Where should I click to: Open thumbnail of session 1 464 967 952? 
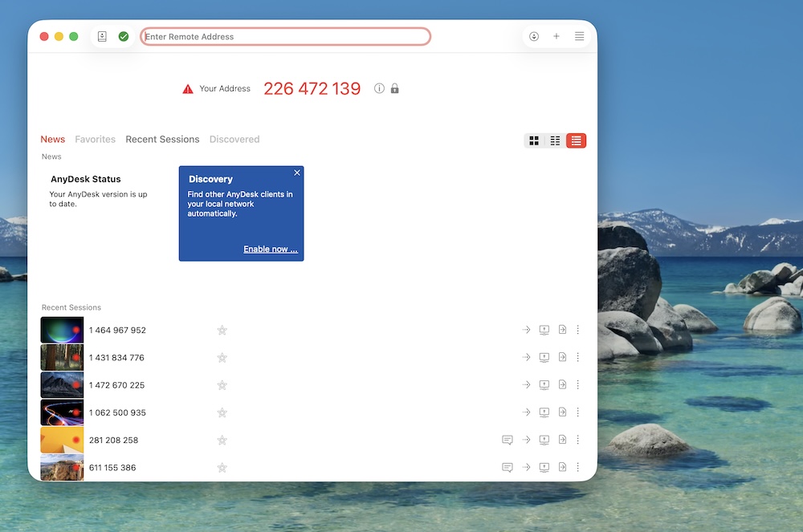click(x=62, y=330)
